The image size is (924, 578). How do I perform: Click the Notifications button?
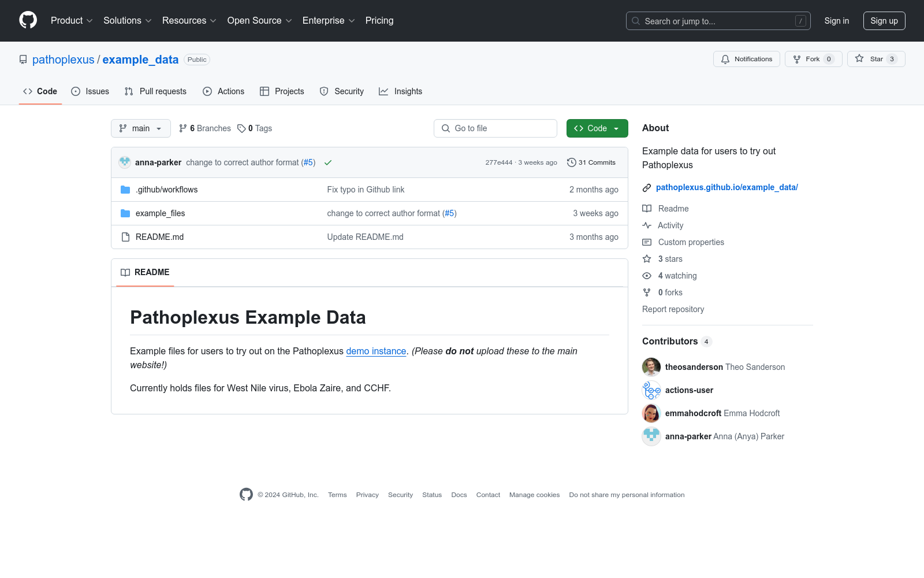point(747,59)
